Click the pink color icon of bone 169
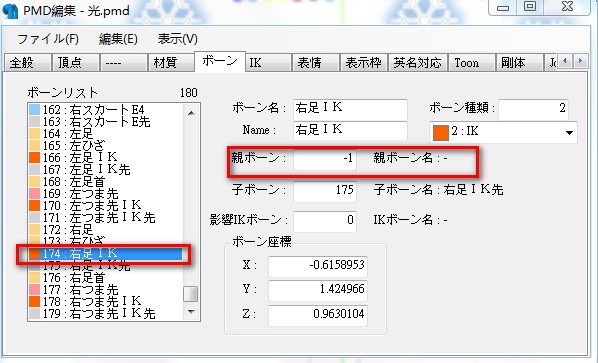Screen dimensions: 598x363 point(35,194)
